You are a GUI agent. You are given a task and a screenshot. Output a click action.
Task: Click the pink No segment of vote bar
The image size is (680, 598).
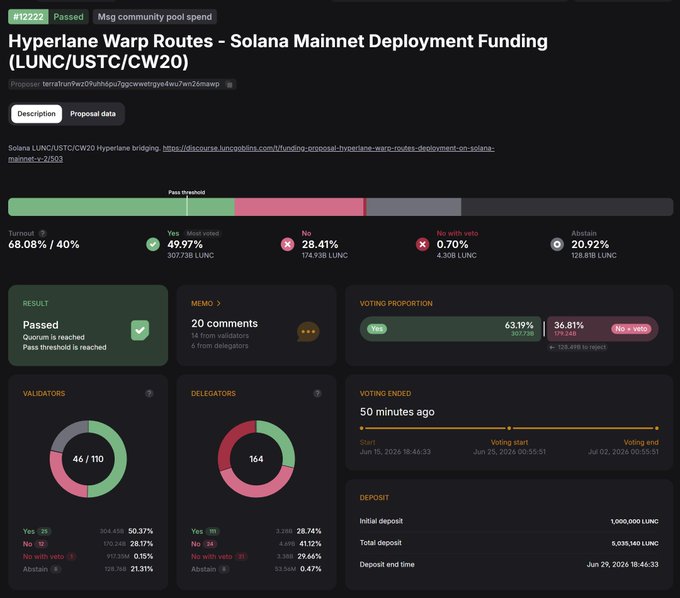(299, 207)
